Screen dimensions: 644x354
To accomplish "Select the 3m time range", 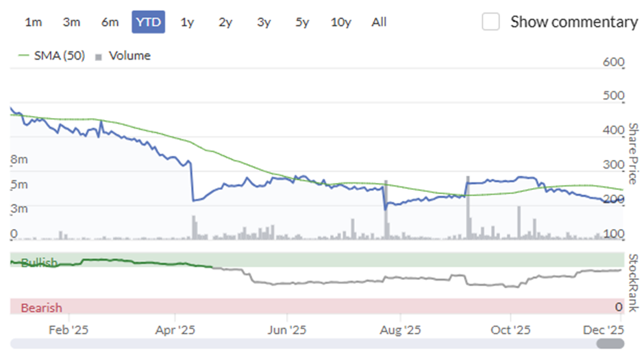I will coord(71,22).
